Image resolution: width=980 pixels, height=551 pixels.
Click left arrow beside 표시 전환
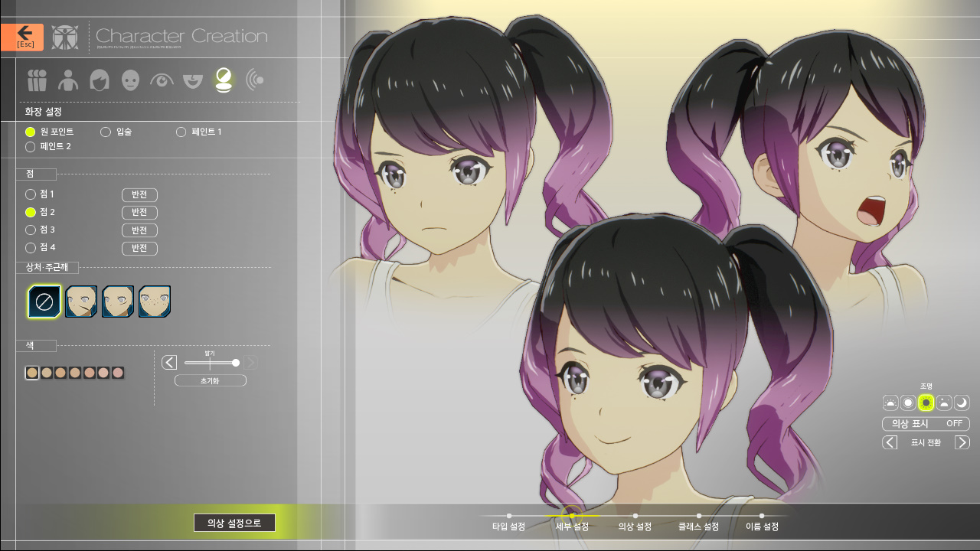point(890,442)
